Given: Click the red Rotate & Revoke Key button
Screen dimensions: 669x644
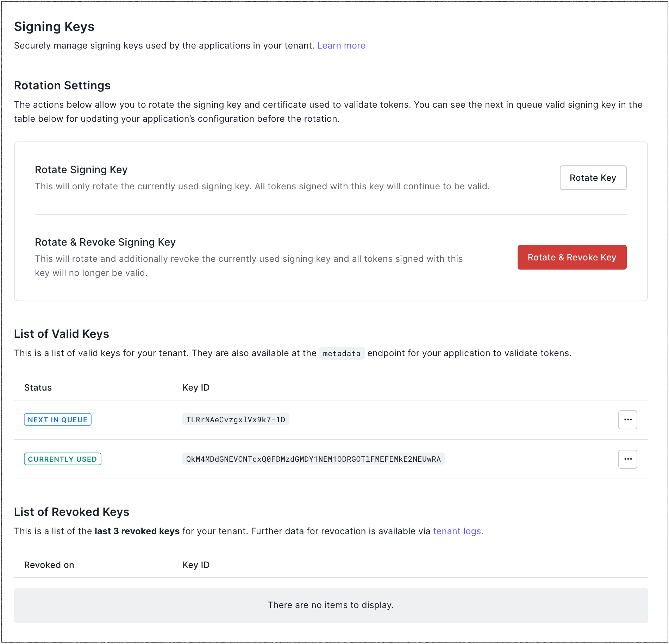Looking at the screenshot, I should point(571,257).
